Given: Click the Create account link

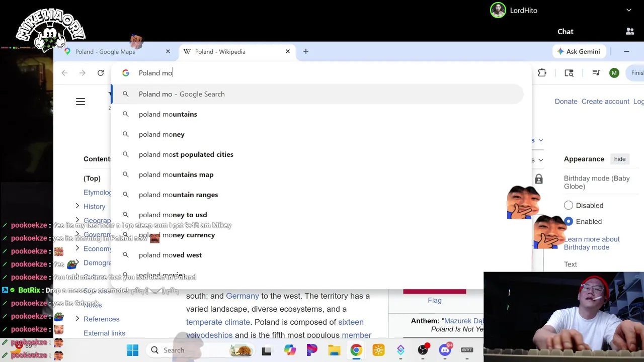Looking at the screenshot, I should [605, 102].
